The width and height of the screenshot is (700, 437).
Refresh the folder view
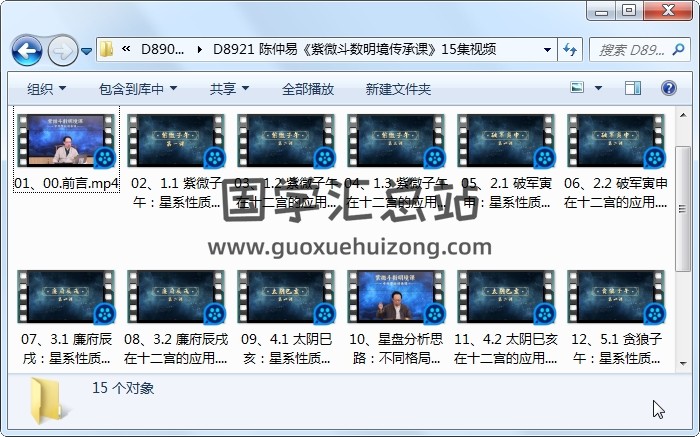coord(570,50)
